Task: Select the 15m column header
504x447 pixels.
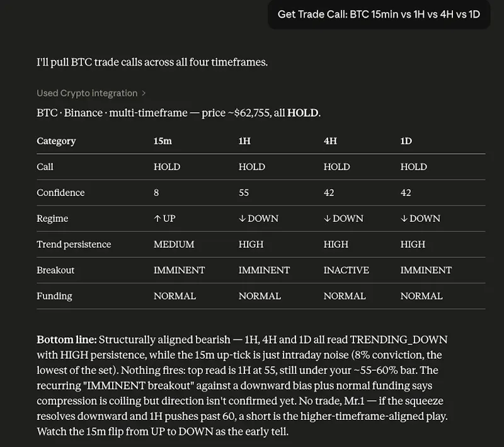Action: (163, 141)
